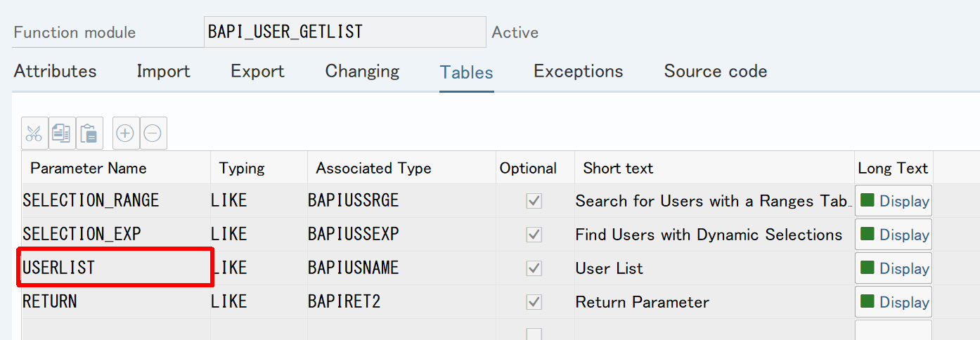Click the Cut scissors icon
This screenshot has width=980, height=340.
coord(34,133)
